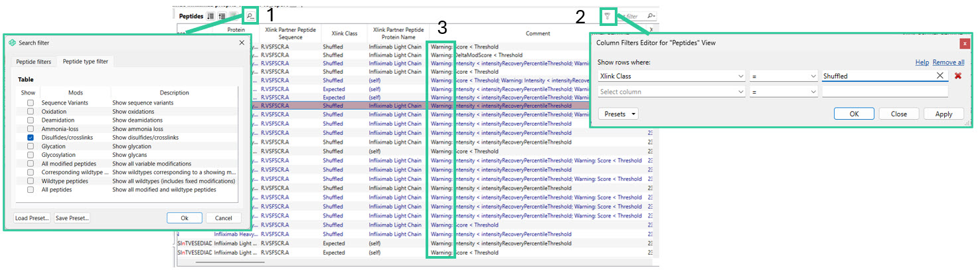Enable the Sequence Variants checkbox

coord(31,103)
